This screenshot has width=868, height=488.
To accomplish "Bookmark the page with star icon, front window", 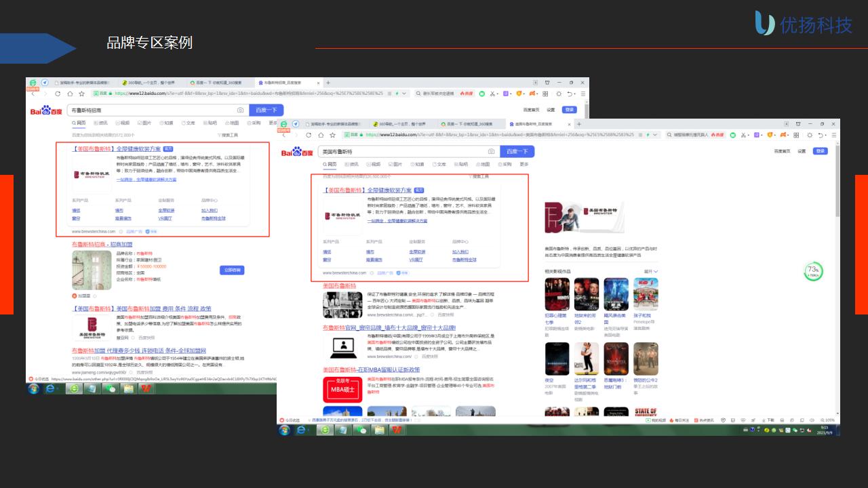I will click(332, 135).
